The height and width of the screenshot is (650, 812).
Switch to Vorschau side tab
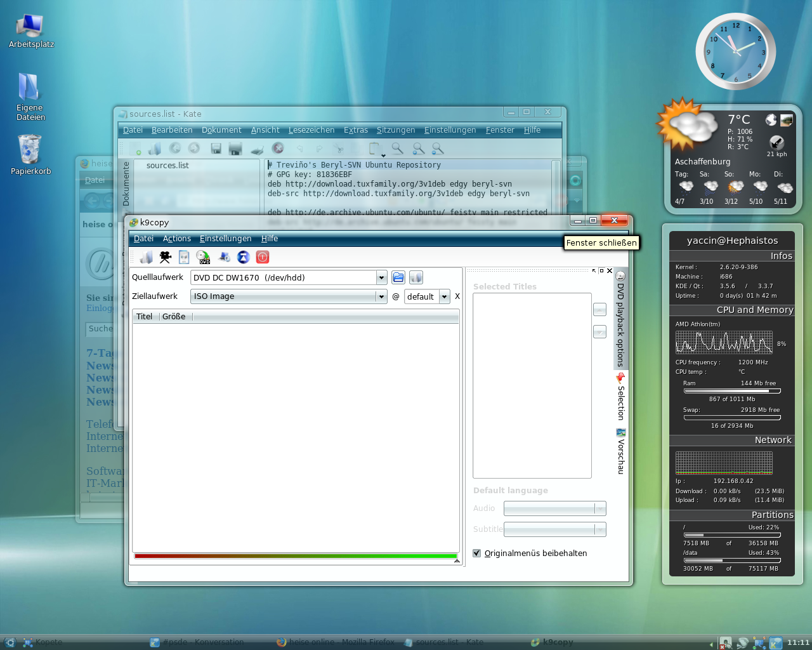pyautogui.click(x=620, y=451)
